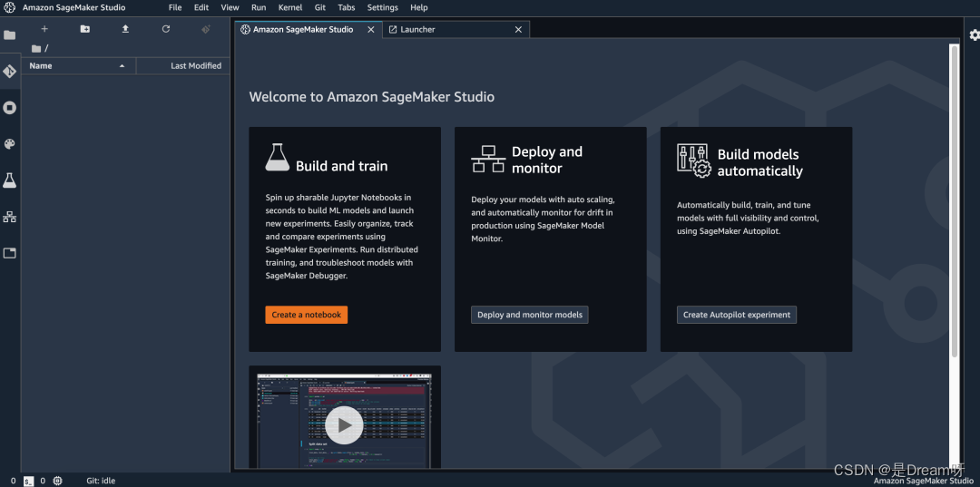The width and height of the screenshot is (980, 487).
Task: Sort files by Last Modified column
Action: point(183,65)
